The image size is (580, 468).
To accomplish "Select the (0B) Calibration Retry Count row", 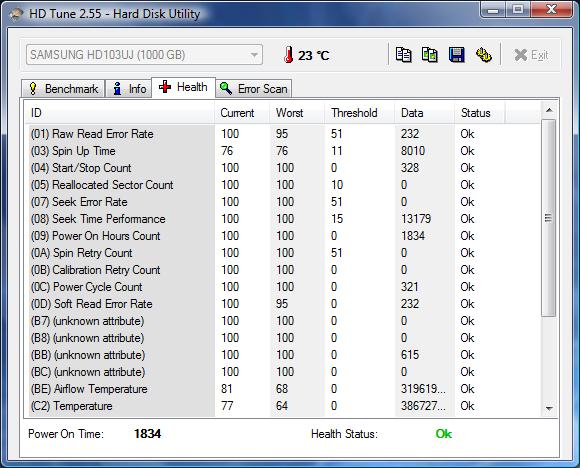I will [283, 270].
